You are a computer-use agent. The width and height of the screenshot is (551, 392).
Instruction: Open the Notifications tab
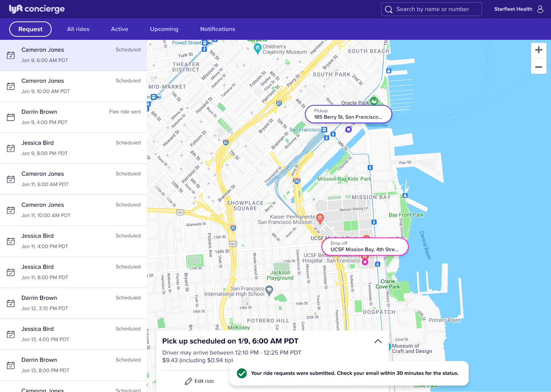pos(218,29)
